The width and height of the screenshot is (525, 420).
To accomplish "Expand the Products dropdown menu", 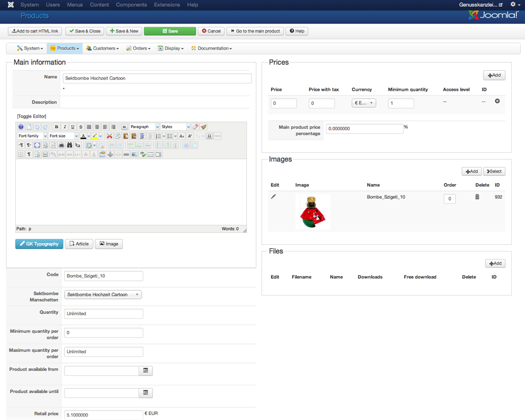I will 65,48.
